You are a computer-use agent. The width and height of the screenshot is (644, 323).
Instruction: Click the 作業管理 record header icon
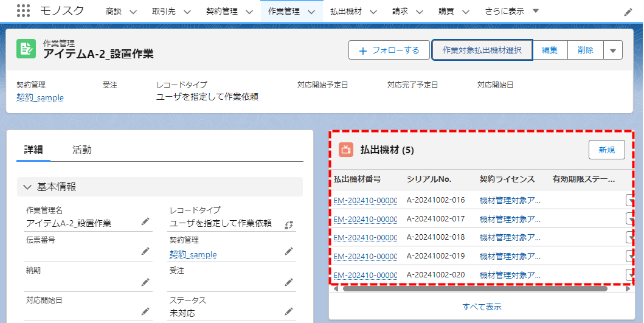coord(26,49)
